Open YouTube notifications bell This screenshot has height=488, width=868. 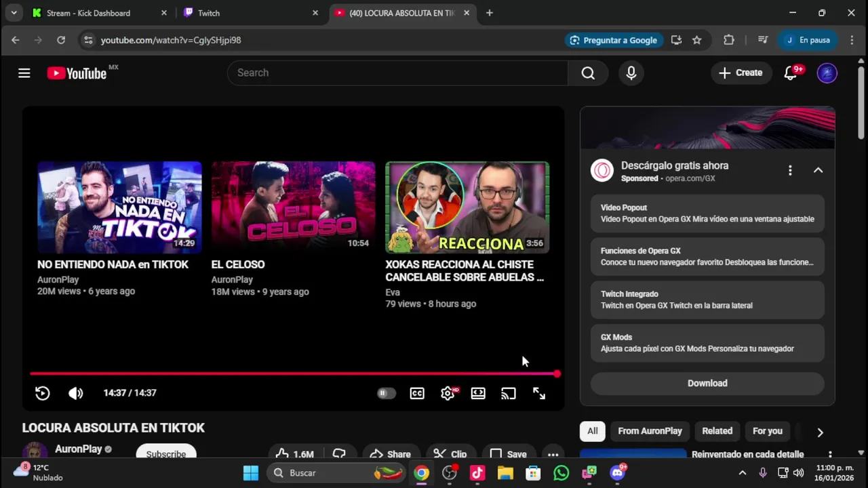coord(791,73)
